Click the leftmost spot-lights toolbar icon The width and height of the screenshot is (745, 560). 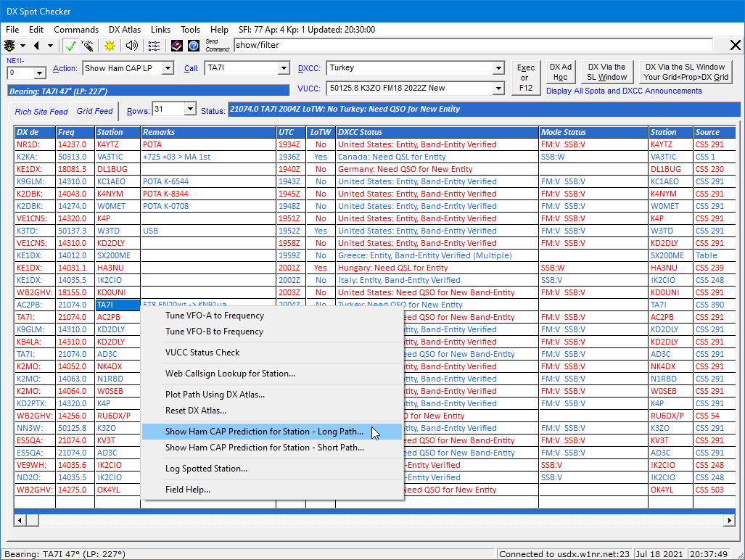click(11, 45)
